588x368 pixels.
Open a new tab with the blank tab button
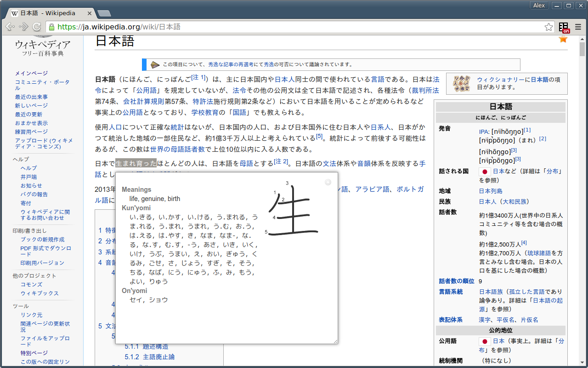coord(104,13)
